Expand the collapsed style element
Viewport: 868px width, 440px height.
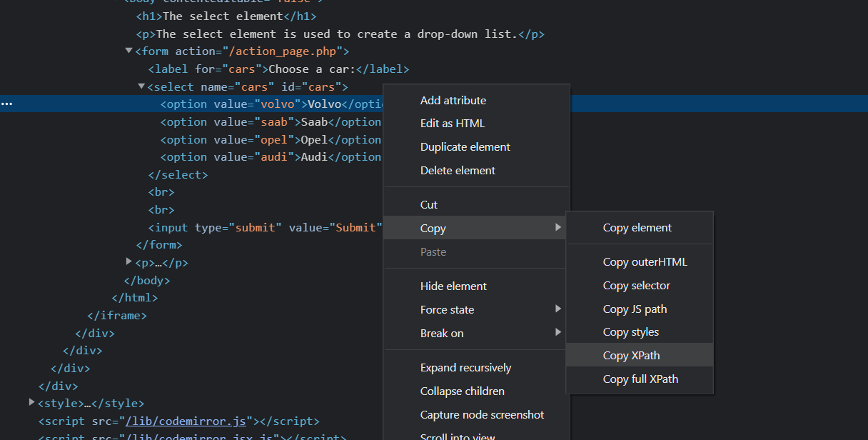[x=31, y=403]
